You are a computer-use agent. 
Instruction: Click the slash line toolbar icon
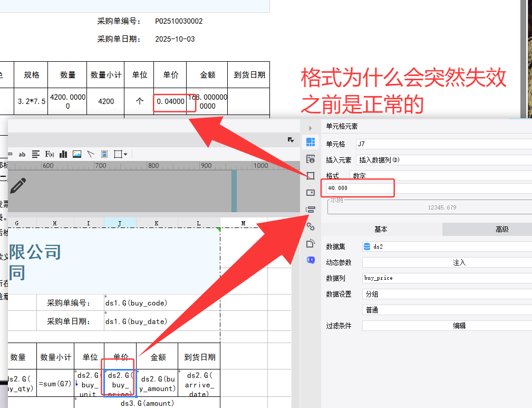(x=91, y=154)
